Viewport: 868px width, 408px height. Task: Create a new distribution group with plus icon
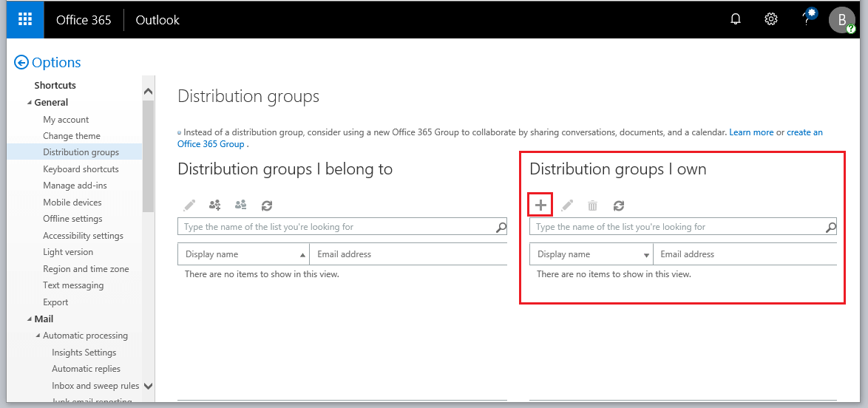pyautogui.click(x=540, y=205)
